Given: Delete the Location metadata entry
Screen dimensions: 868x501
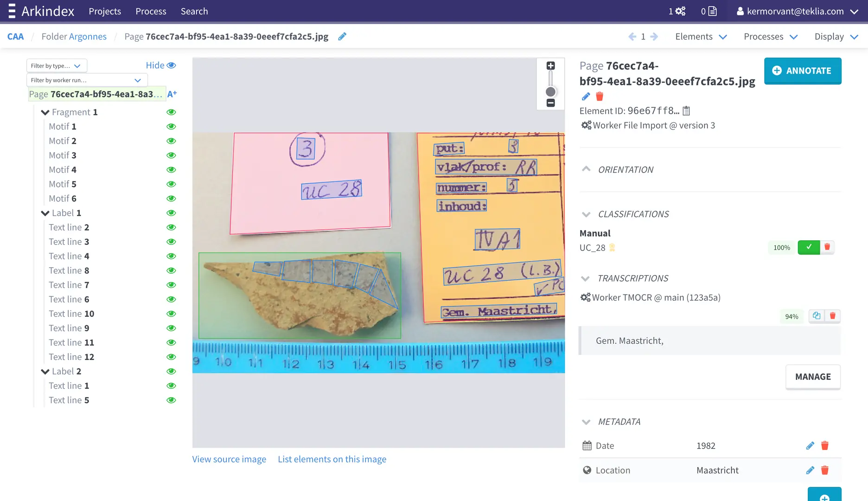Looking at the screenshot, I should click(x=825, y=470).
